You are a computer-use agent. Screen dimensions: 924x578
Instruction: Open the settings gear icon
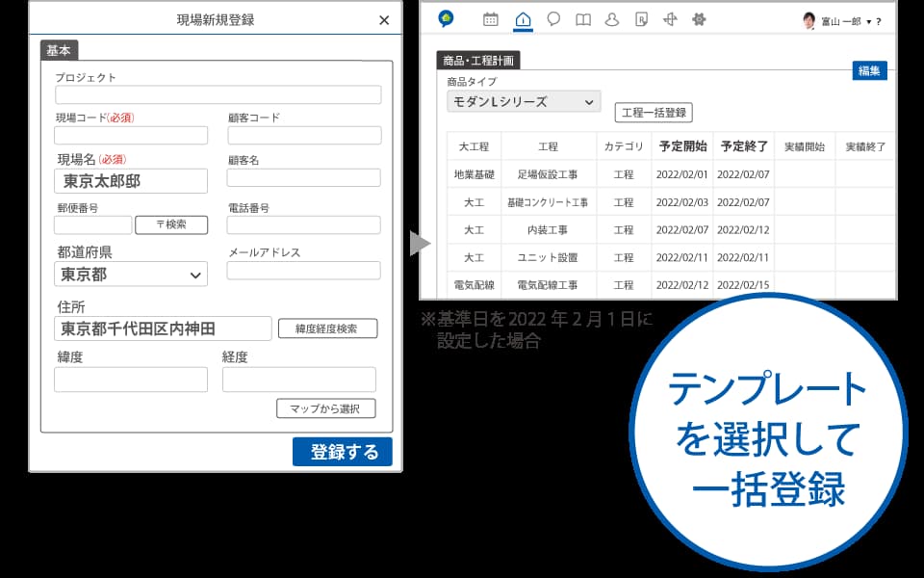[x=699, y=19]
